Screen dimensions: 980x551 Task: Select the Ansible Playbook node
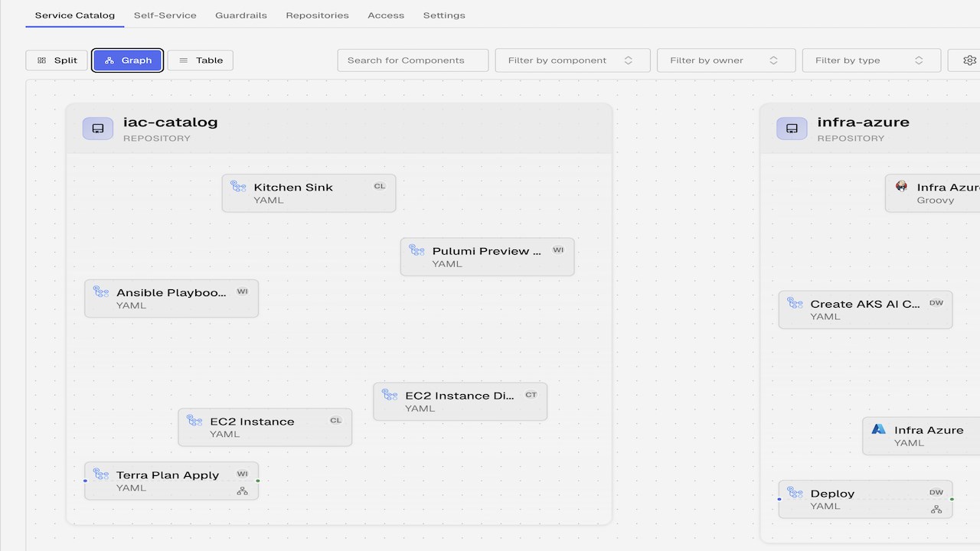click(171, 298)
